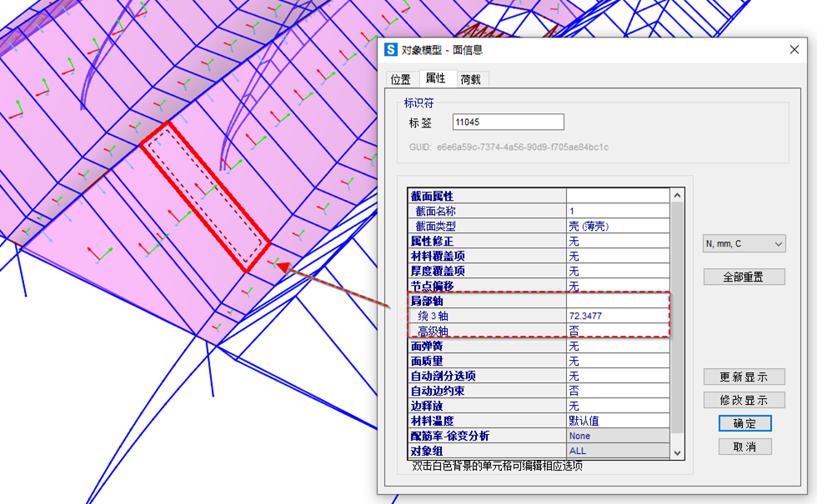Click the 截面类型 value 壳 (薄壳)
This screenshot has height=504, width=817.
click(x=617, y=227)
